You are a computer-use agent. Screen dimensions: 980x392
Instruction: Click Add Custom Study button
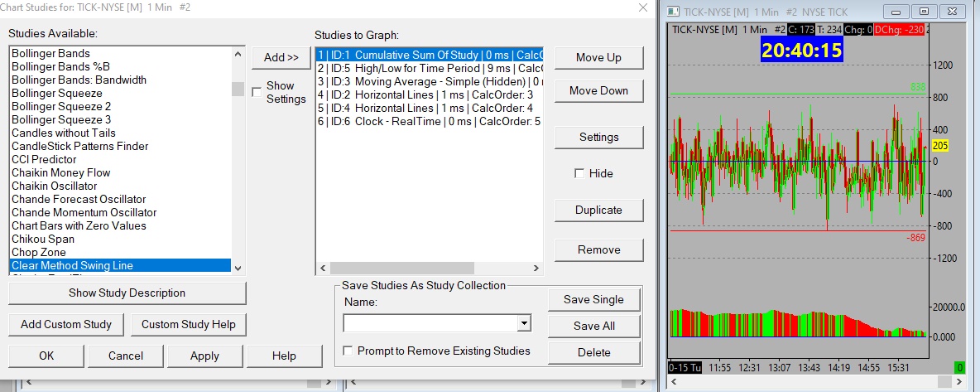[x=66, y=324]
